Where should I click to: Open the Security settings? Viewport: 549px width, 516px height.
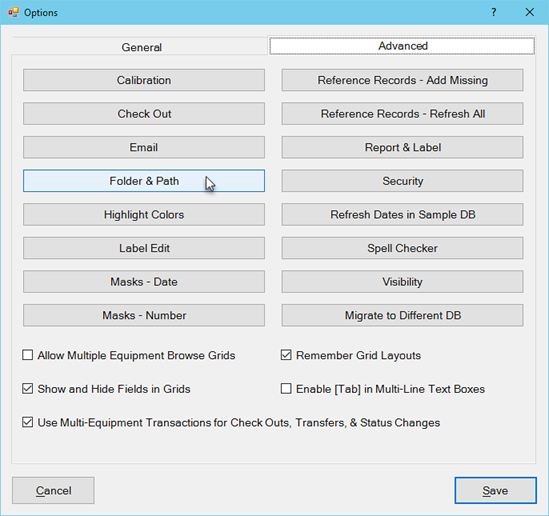point(403,181)
